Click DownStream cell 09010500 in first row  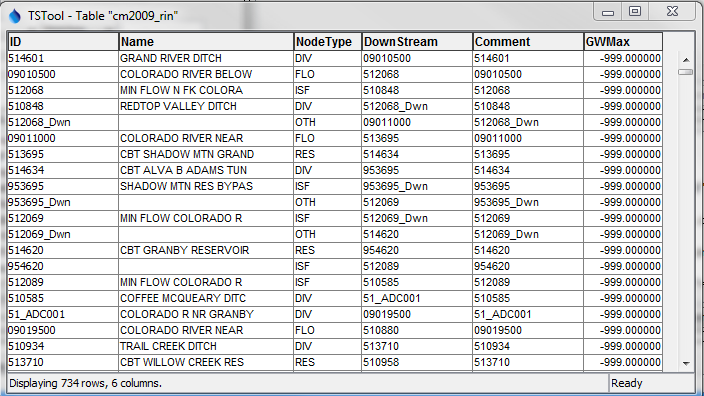point(417,58)
